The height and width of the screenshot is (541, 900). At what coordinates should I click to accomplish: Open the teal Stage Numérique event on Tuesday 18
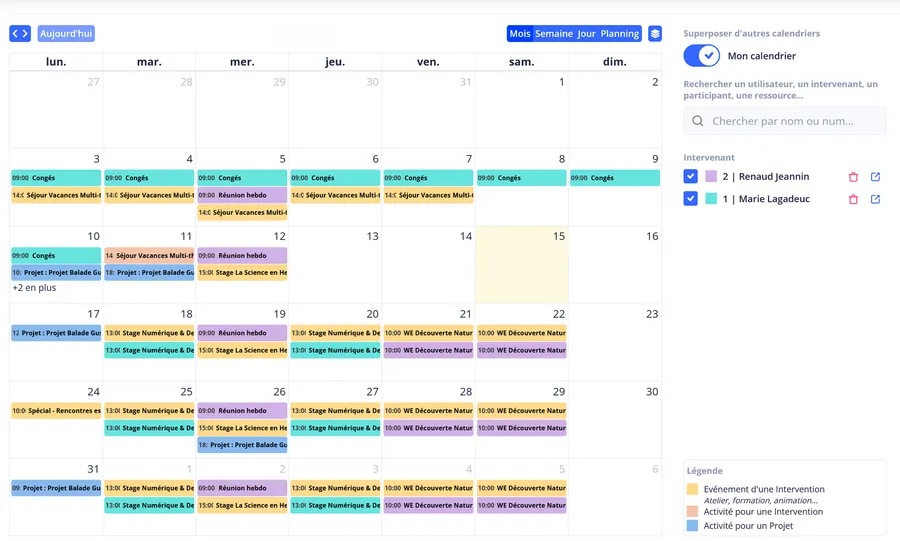149,350
